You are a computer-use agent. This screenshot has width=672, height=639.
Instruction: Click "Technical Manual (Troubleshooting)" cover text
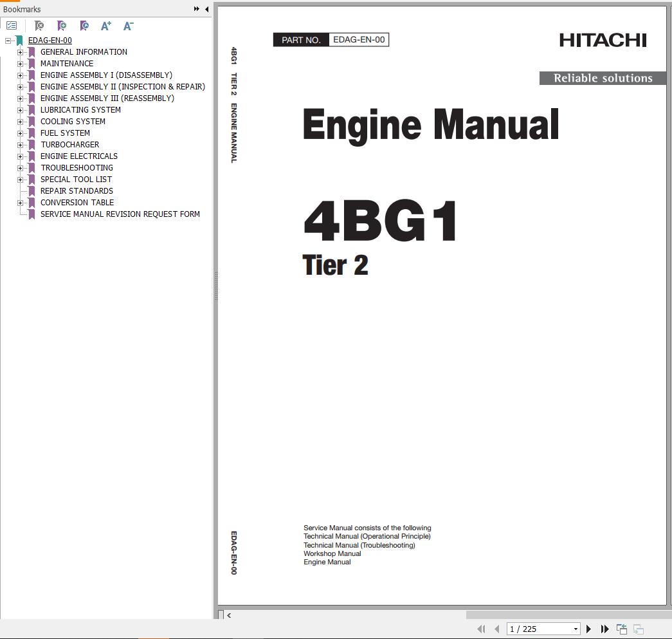[359, 545]
